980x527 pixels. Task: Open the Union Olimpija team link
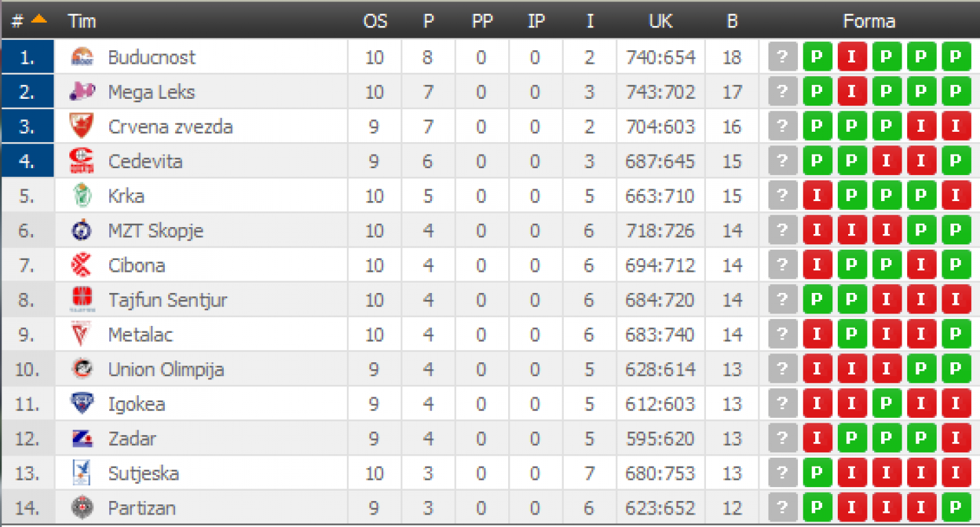click(166, 370)
